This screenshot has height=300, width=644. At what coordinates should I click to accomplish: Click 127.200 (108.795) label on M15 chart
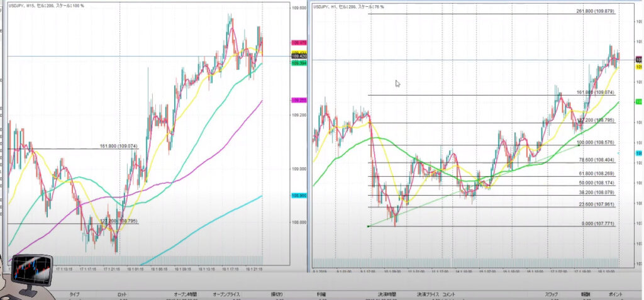119,221
